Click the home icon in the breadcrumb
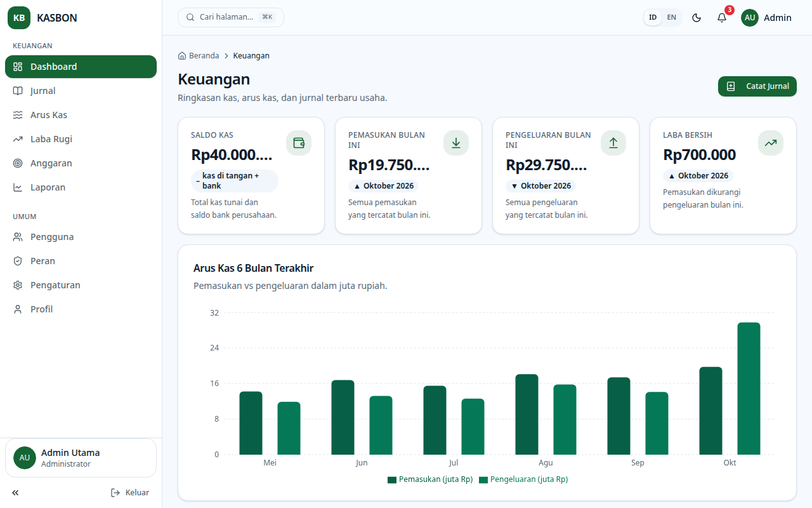The image size is (812, 508). click(182, 56)
